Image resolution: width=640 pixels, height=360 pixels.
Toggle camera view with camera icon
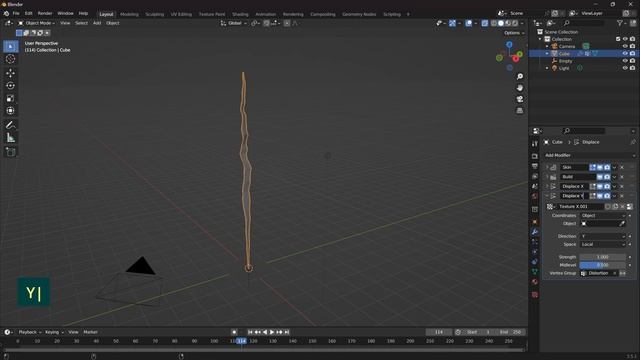[x=520, y=99]
